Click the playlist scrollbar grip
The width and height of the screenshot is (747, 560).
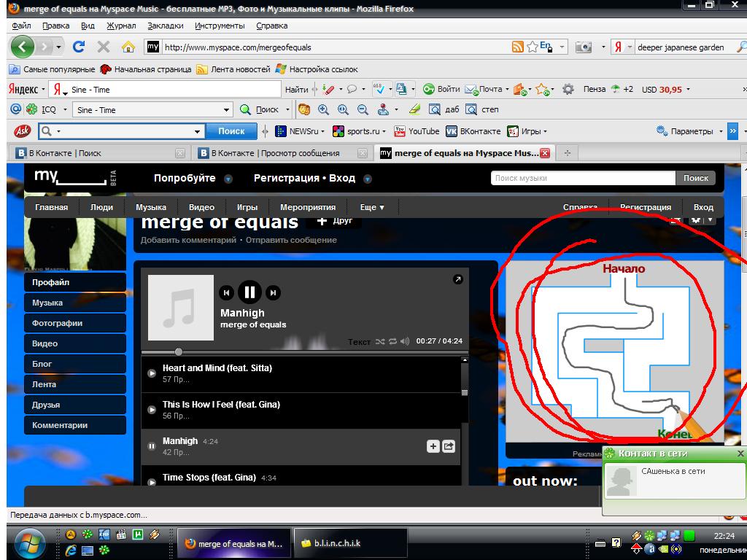coord(465,392)
